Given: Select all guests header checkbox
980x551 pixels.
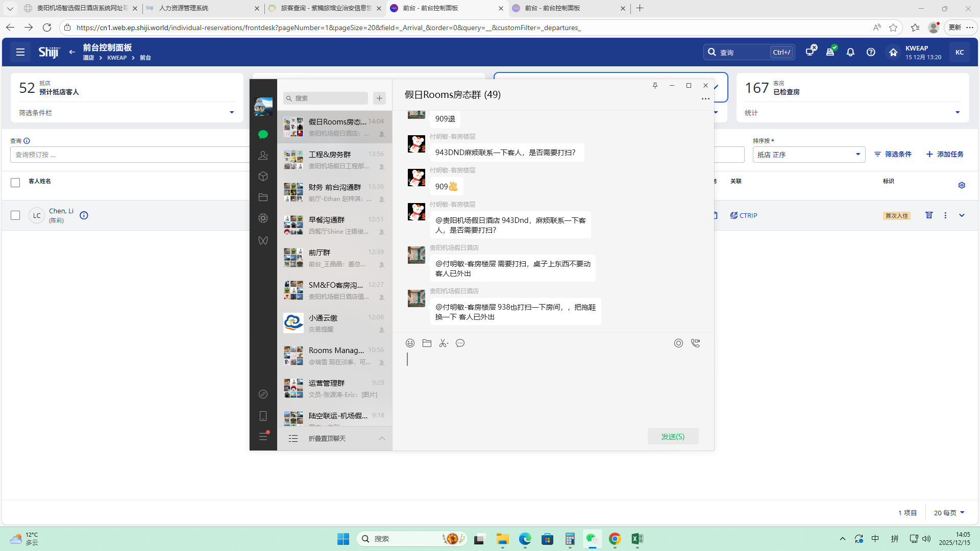Looking at the screenshot, I should pos(15,183).
